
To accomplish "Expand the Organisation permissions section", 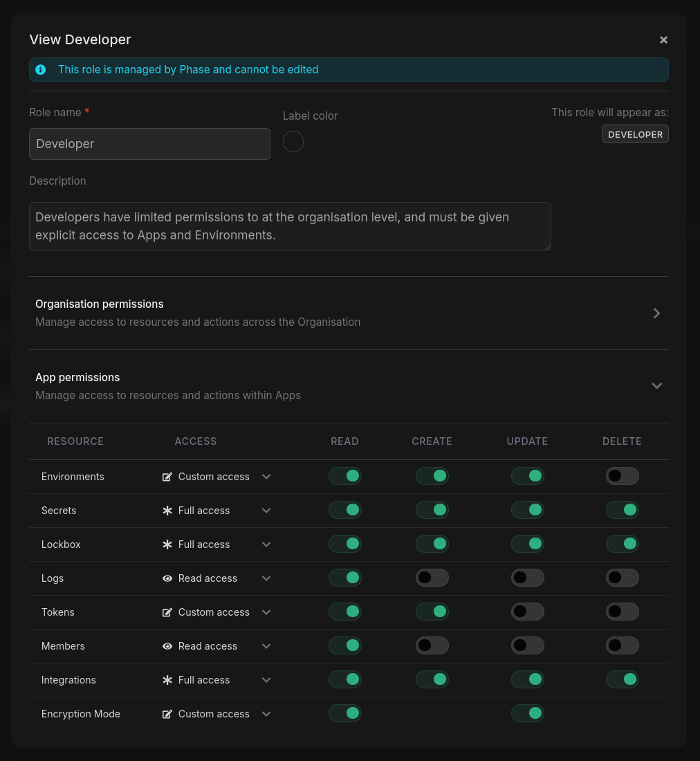I will coord(656,313).
